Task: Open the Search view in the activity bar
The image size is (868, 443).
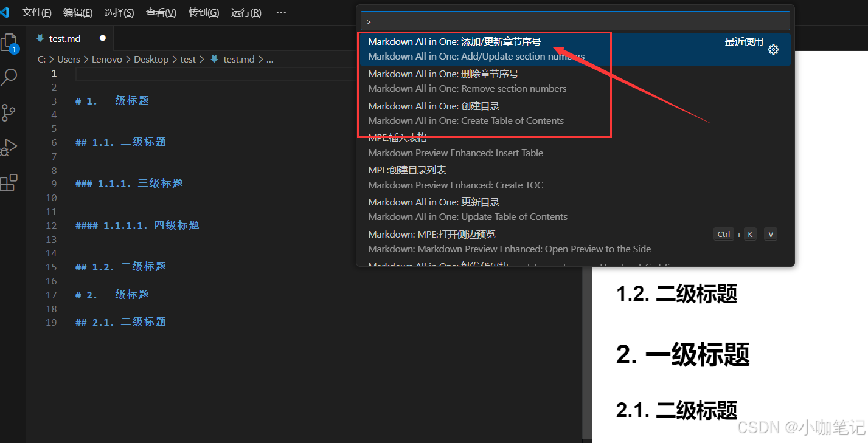Action: pos(9,78)
